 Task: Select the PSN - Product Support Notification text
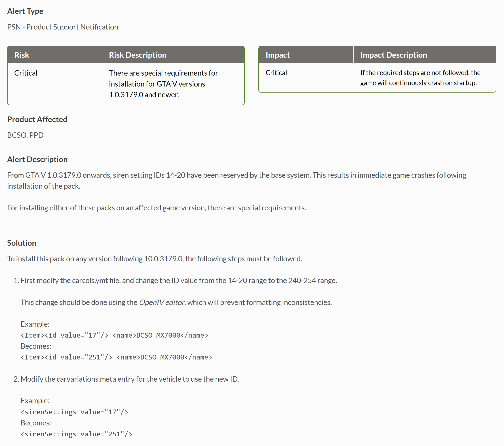(x=63, y=27)
